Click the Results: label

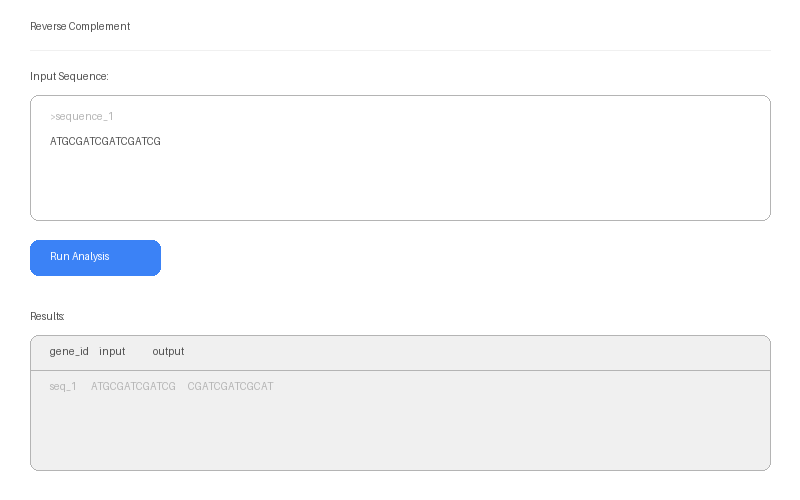[47, 316]
